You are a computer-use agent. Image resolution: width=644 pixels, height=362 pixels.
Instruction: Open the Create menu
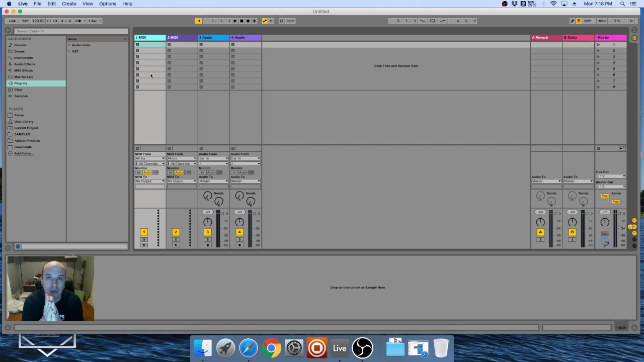[69, 4]
